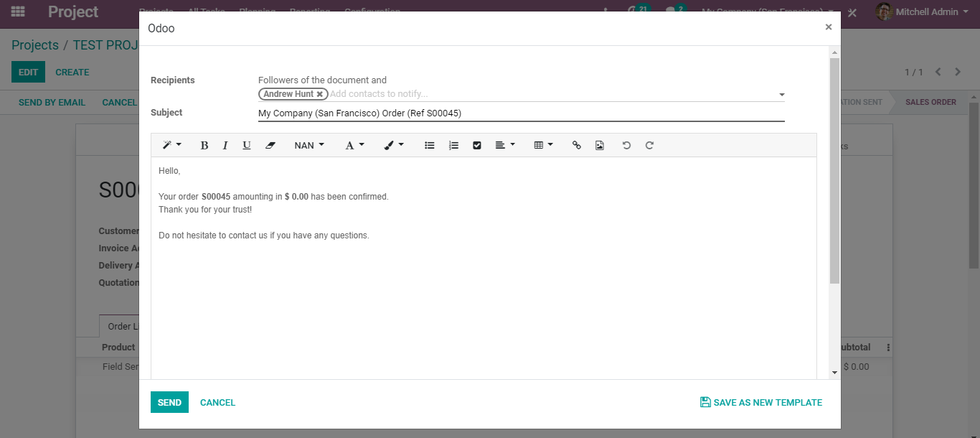This screenshot has height=438, width=980.
Task: Close the Odoo dialog with the X
Action: point(829,27)
